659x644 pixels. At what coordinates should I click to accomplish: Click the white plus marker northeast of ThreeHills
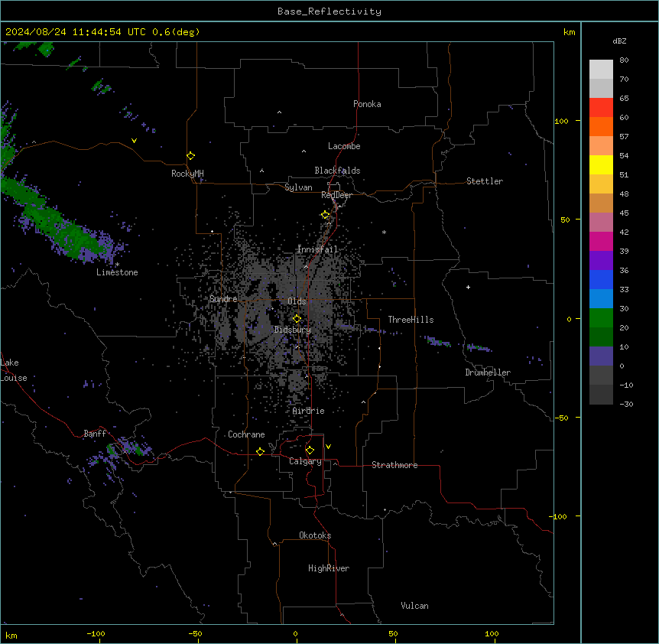(468, 287)
